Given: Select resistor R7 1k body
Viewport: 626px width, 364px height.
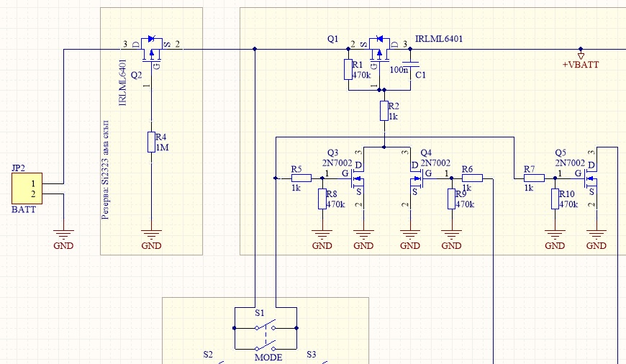Looking at the screenshot, I should click(534, 178).
